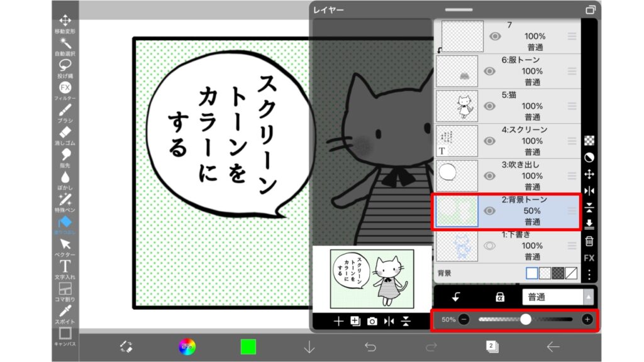Select the スポイト eyedropper tool

click(65, 312)
